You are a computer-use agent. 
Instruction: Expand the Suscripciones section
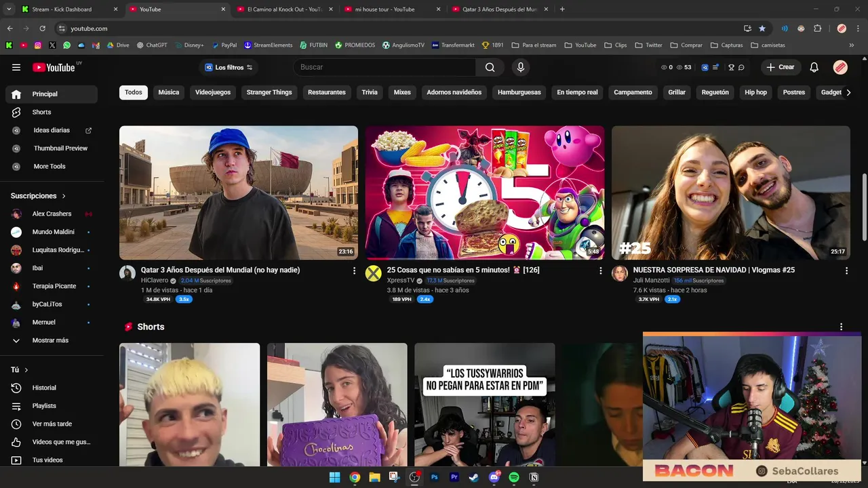pyautogui.click(x=38, y=196)
